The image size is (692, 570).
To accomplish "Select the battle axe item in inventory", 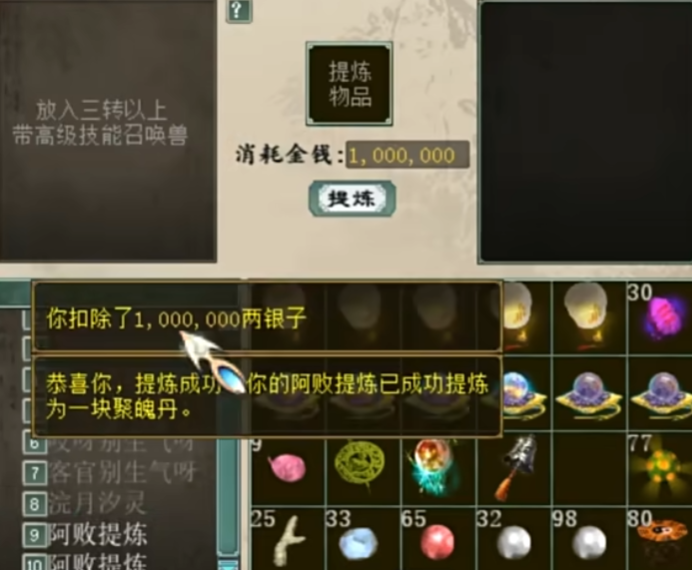I will (514, 469).
